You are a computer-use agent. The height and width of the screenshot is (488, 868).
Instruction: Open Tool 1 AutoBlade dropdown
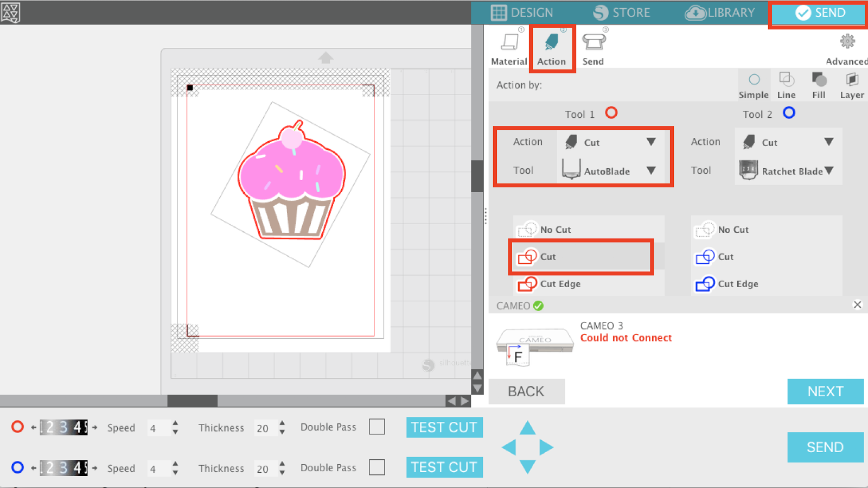[611, 170]
